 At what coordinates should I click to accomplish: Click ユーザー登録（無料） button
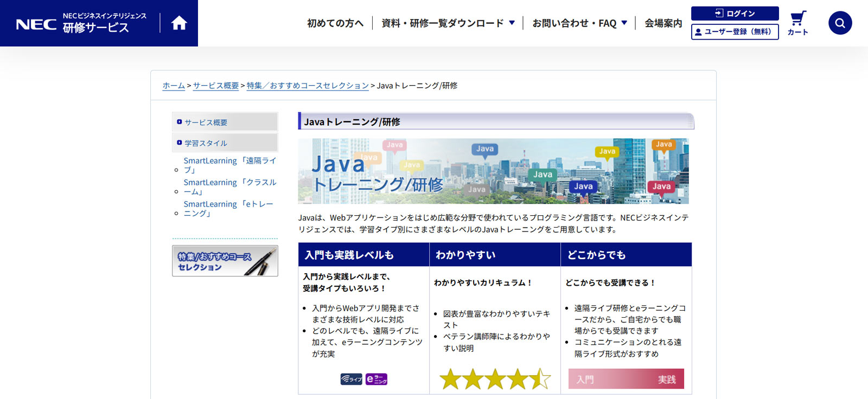click(735, 31)
